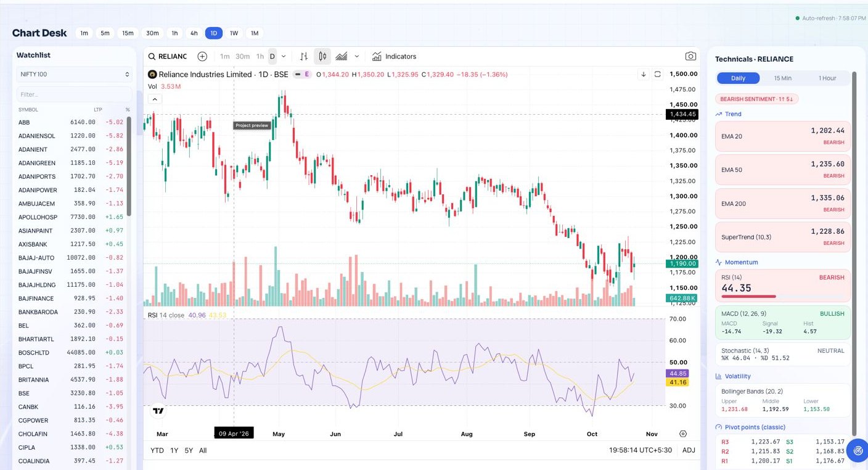Toggle the ADJ adjusted data option

689,450
